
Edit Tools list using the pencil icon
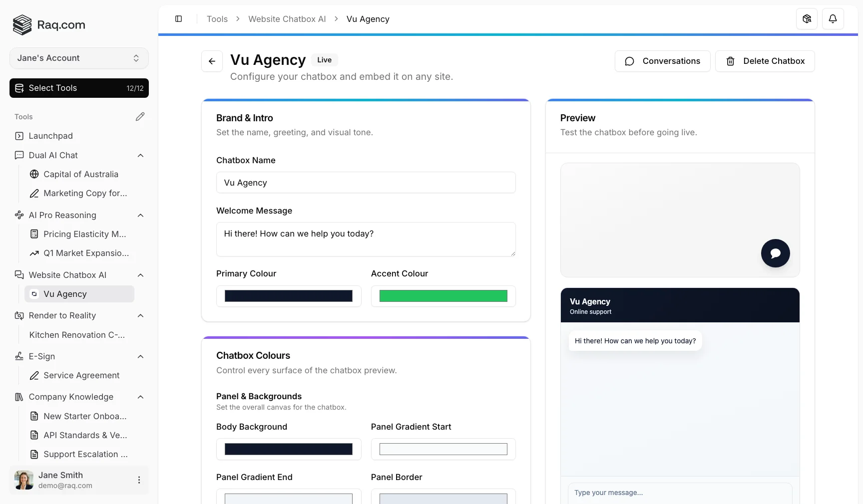pyautogui.click(x=140, y=116)
